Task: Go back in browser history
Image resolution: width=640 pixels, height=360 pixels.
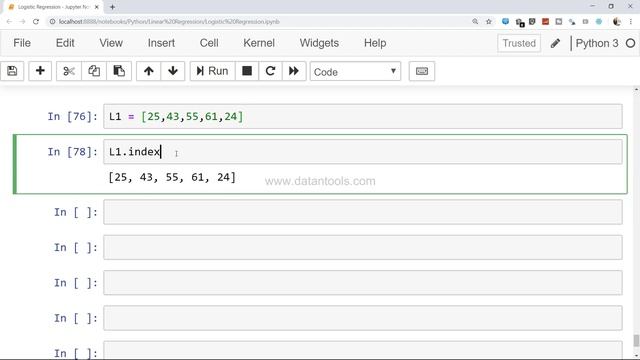Action: click(x=9, y=22)
